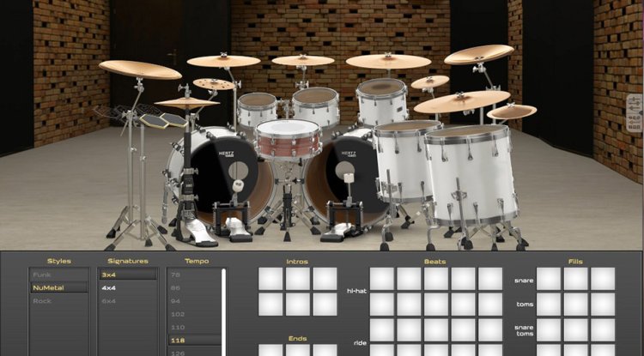Screen dimensions: 644x356
Task: Trigger the second snare fill pad
Action: 576,279
